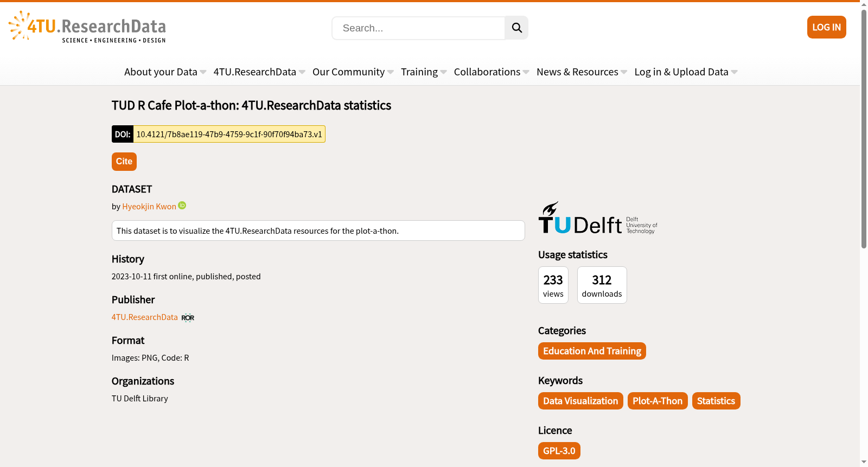
Task: Click the 312 downloads statistic box
Action: pos(602,285)
